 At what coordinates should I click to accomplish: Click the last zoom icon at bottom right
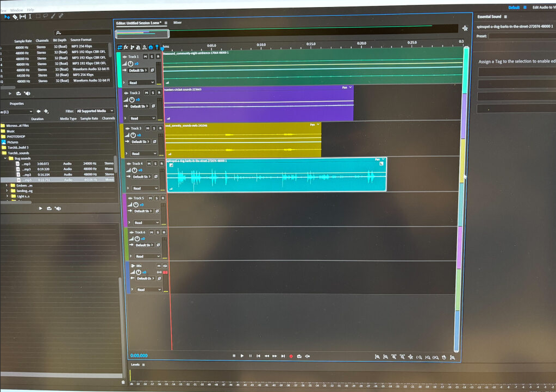click(x=452, y=357)
